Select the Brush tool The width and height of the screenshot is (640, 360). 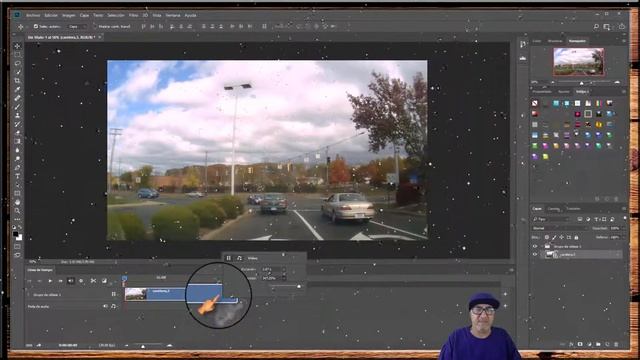(17, 107)
